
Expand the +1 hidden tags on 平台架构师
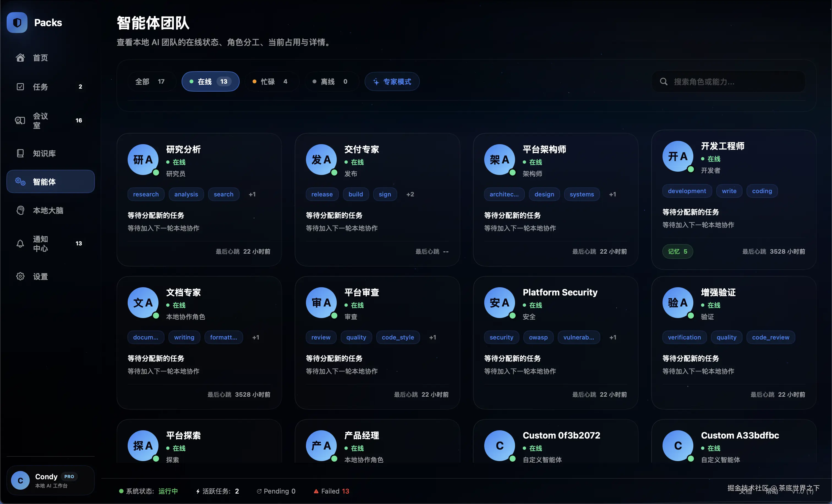click(x=612, y=195)
